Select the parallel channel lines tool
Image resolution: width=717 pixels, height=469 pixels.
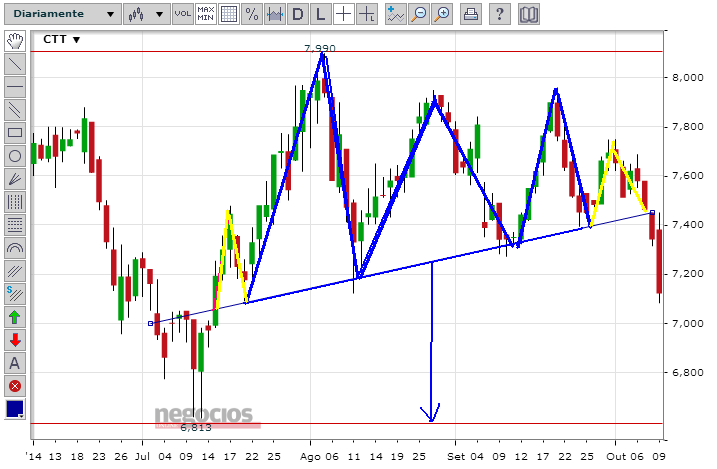point(15,110)
